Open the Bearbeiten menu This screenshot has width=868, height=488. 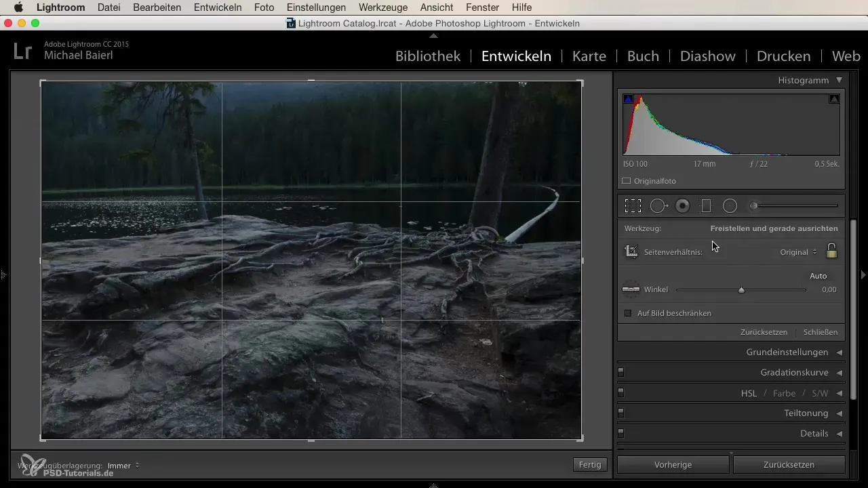click(x=157, y=7)
